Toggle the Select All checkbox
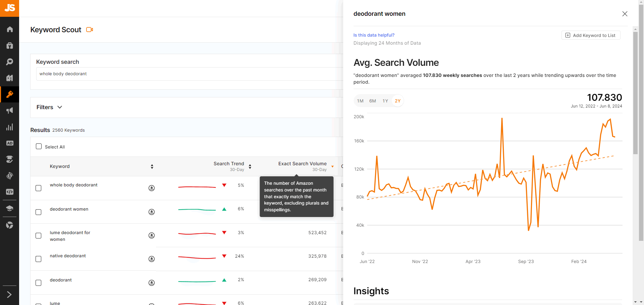The height and width of the screenshot is (305, 644). [x=39, y=146]
